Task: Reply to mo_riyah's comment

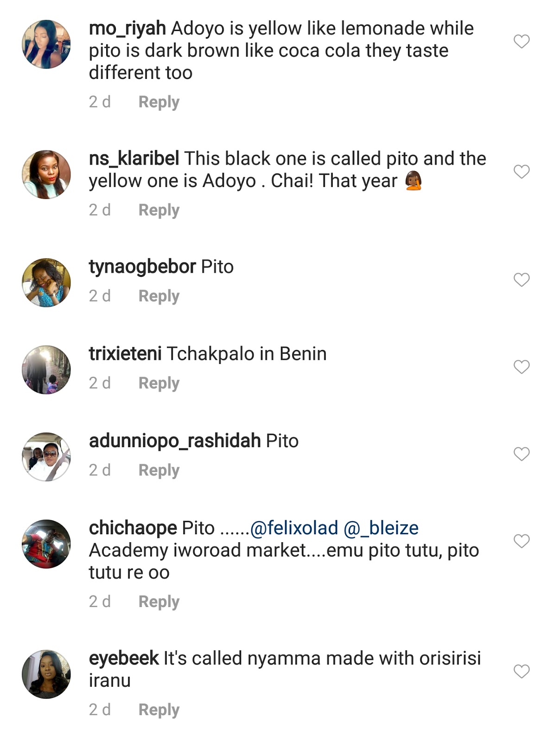Action: point(159,102)
